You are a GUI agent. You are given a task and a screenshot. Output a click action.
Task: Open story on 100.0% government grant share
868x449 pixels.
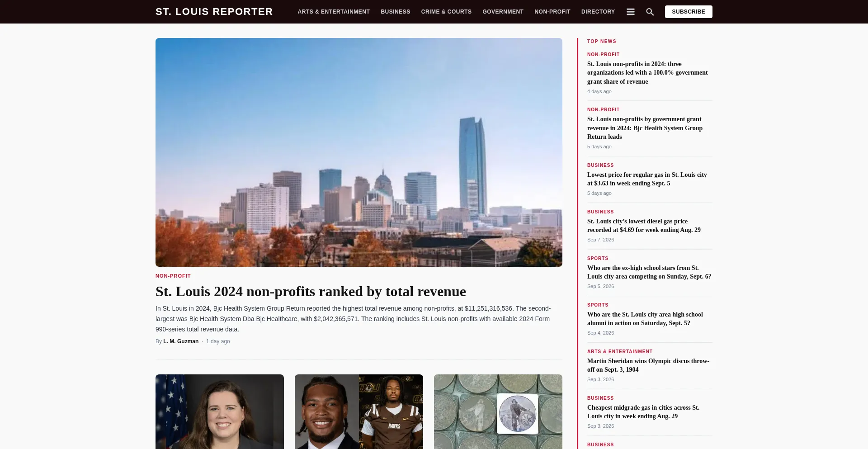click(647, 73)
